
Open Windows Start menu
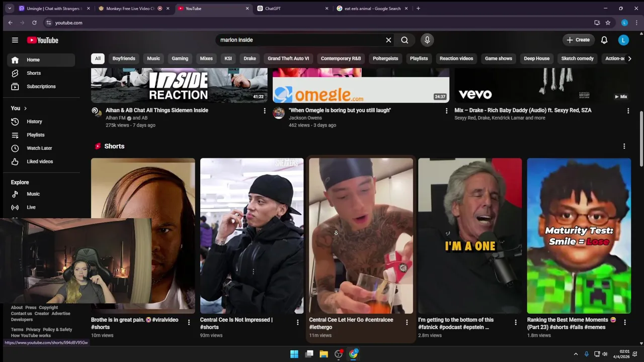pos(294,354)
